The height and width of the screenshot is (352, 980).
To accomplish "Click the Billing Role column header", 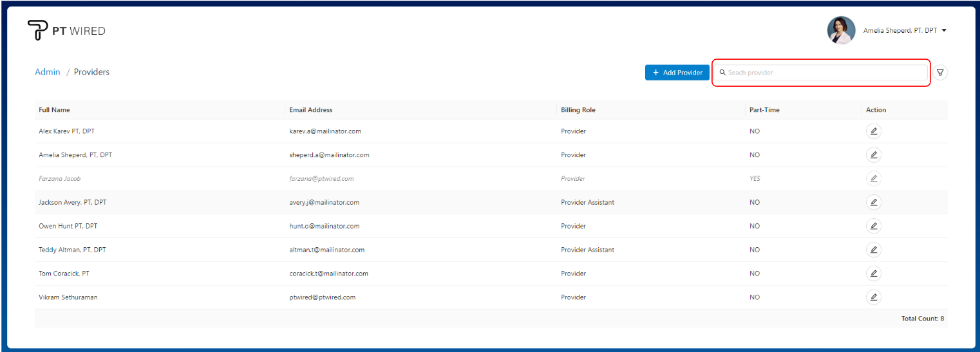I will click(578, 110).
